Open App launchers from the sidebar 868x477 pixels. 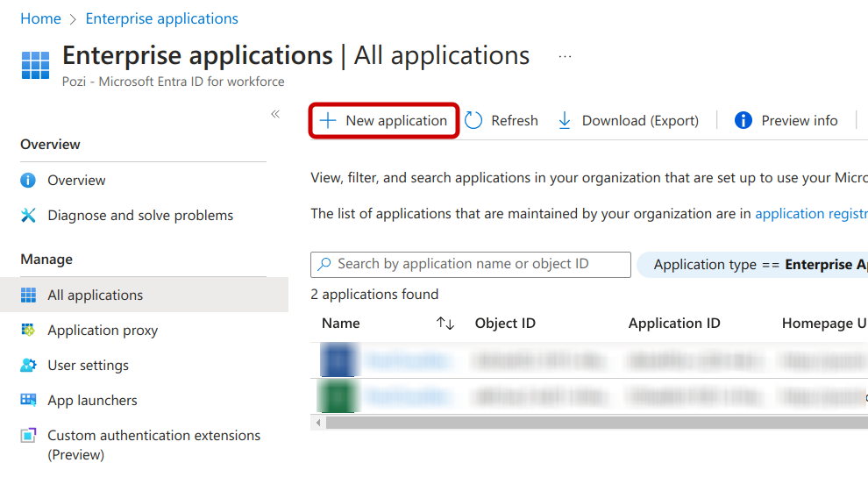tap(92, 400)
